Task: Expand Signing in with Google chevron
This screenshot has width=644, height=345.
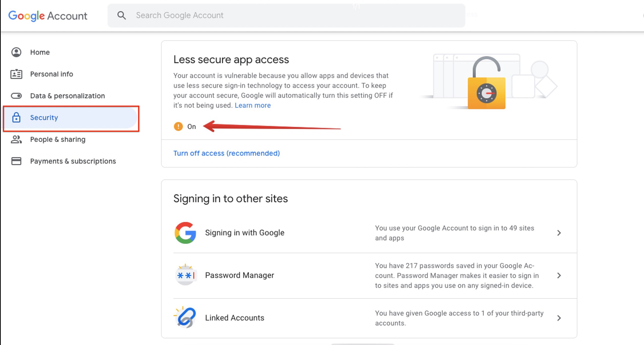Action: [x=559, y=233]
